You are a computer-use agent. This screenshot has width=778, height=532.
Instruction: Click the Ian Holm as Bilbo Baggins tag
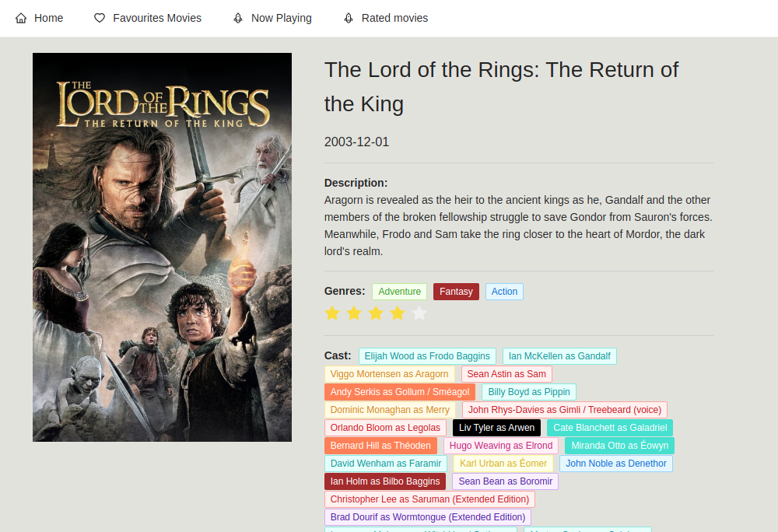[x=385, y=481]
